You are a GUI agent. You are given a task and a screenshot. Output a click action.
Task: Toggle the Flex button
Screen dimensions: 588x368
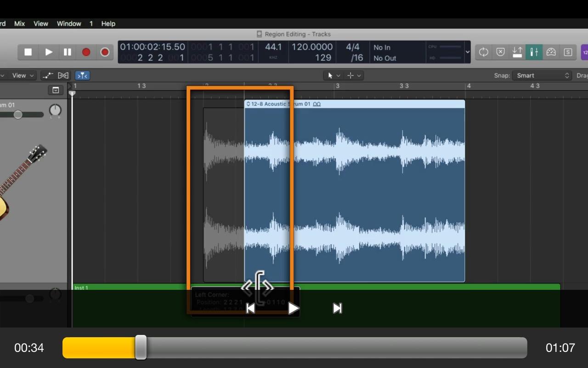click(63, 75)
